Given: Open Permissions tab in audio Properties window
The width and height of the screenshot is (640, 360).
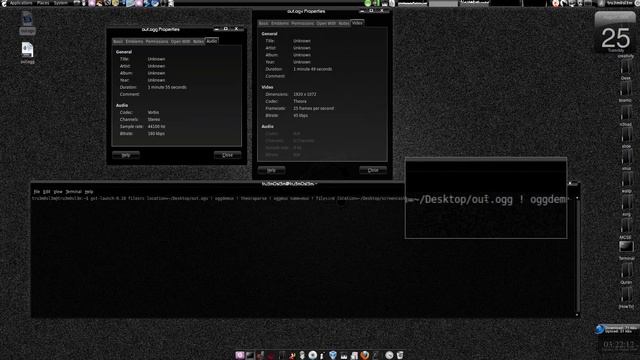Looking at the screenshot, I should (157, 42).
